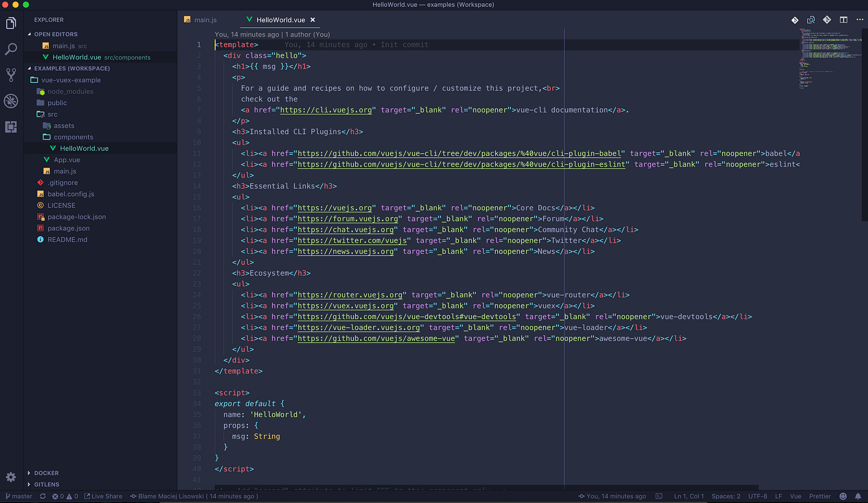Open the editor More Actions menu
868x503 pixels.
coord(860,20)
